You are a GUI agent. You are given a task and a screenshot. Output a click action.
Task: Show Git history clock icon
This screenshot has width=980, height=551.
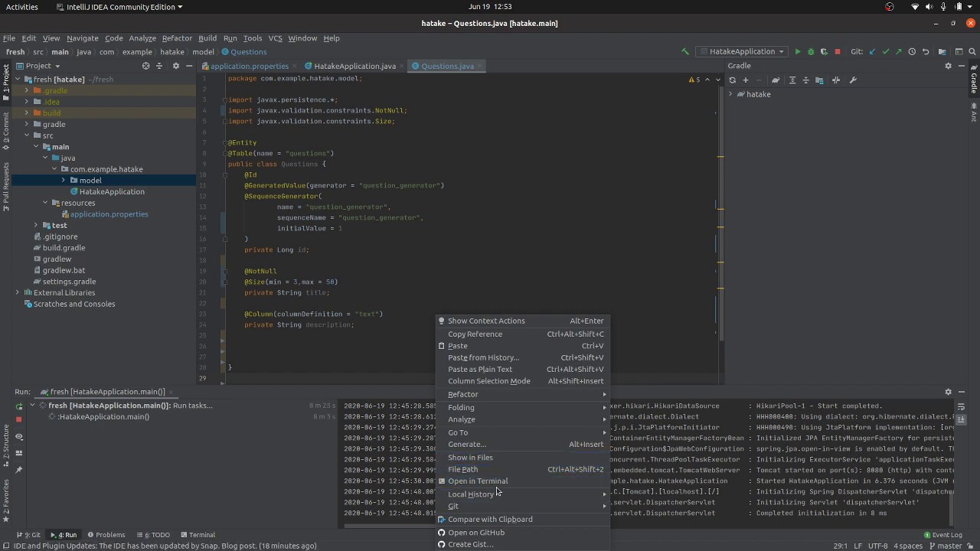click(x=912, y=51)
